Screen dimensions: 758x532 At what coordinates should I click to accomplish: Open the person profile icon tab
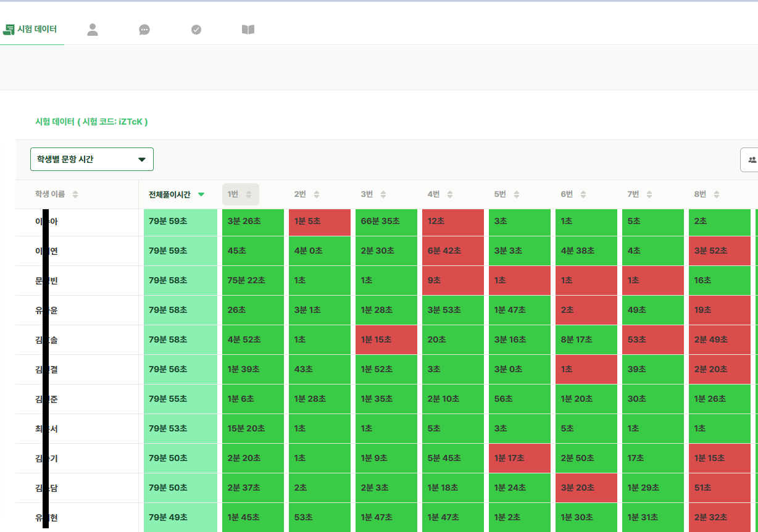(x=93, y=30)
